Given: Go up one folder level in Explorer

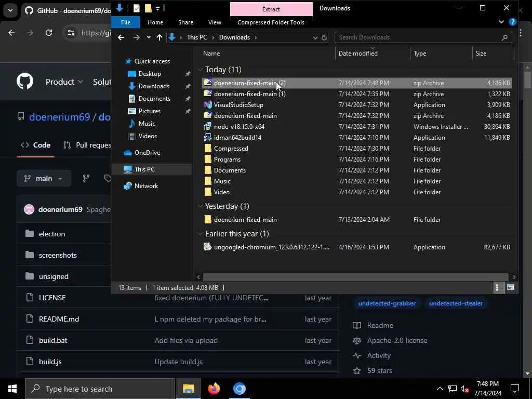Looking at the screenshot, I should (159, 37).
